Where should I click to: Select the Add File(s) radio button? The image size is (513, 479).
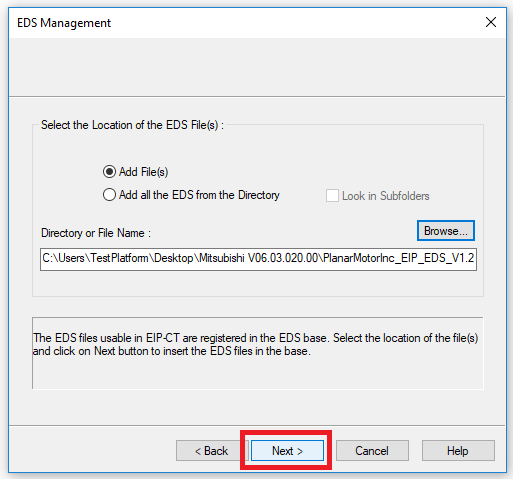point(109,172)
